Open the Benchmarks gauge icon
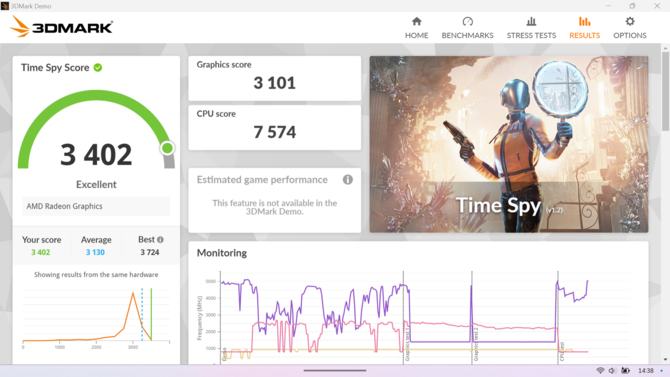The width and height of the screenshot is (670, 377). [467, 21]
